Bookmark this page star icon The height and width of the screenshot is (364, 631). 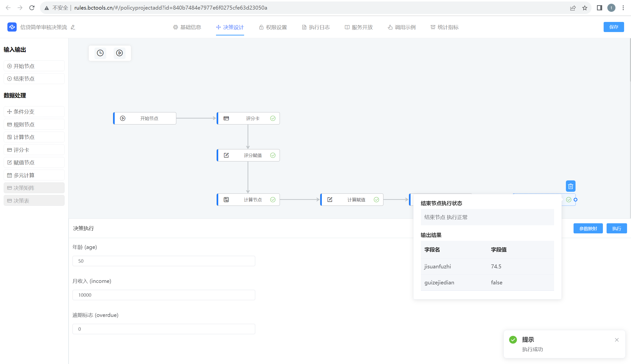pos(585,8)
